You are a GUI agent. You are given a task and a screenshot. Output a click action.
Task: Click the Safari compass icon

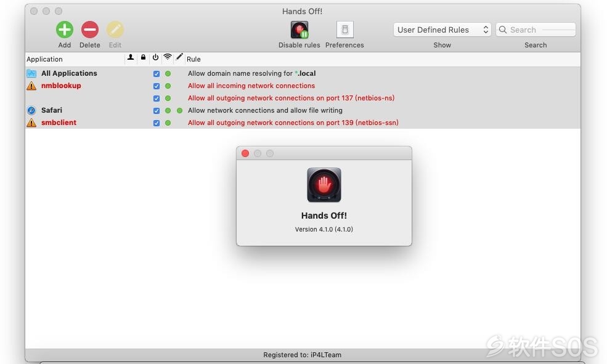[31, 110]
